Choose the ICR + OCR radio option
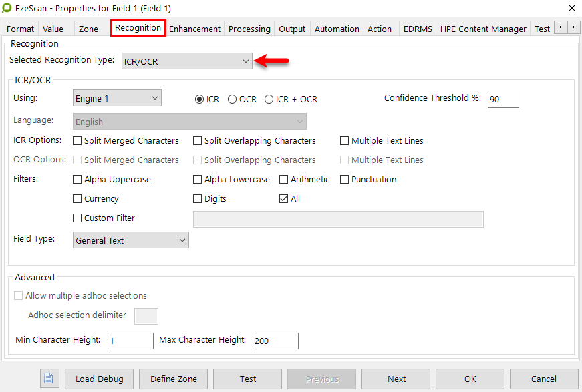The image size is (582, 392). [x=269, y=99]
